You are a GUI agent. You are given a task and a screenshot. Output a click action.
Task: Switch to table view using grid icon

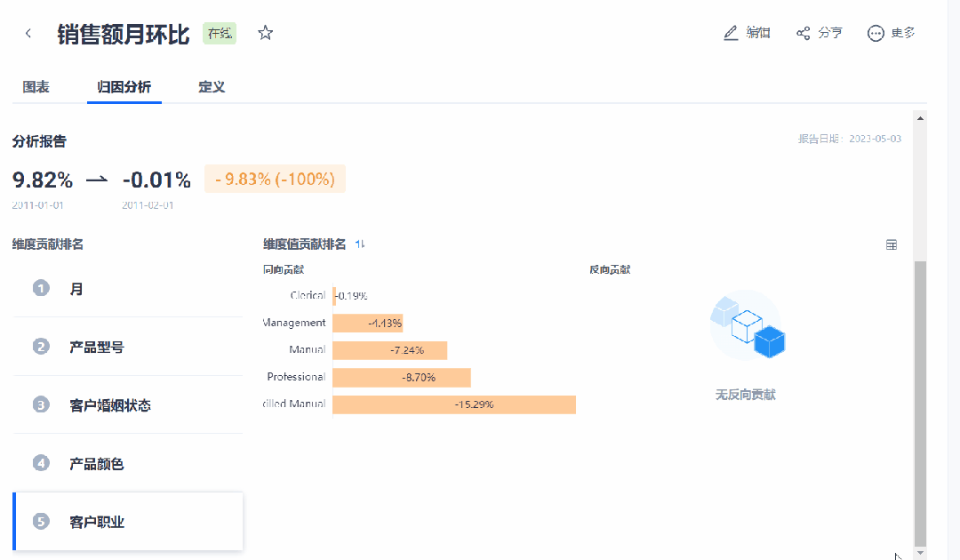(x=892, y=245)
